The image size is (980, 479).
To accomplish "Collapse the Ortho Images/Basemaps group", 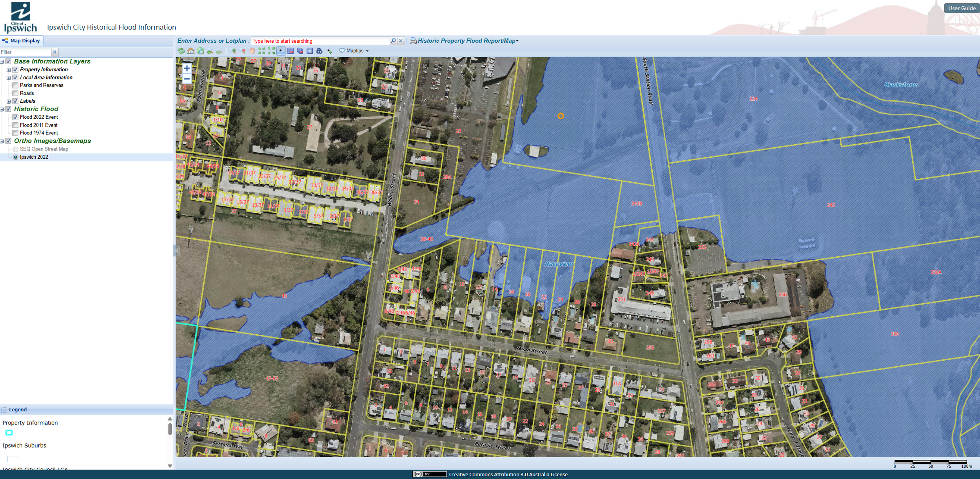I will point(2,142).
